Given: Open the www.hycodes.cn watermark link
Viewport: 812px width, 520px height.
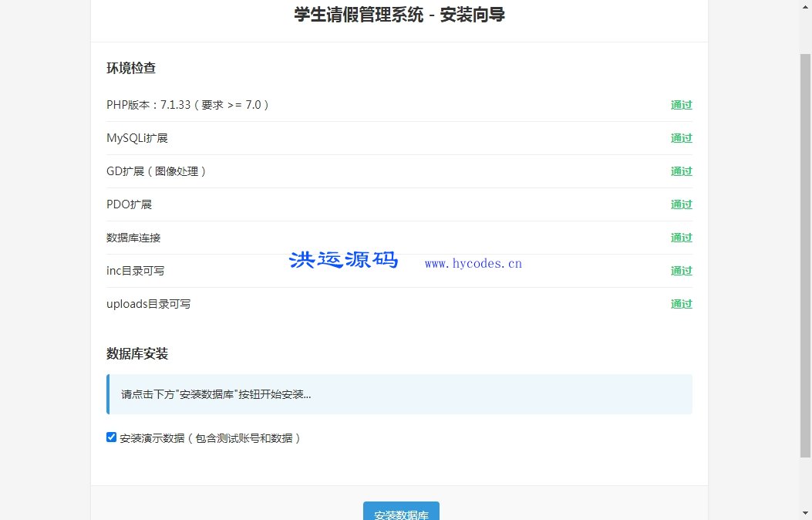Looking at the screenshot, I should tap(473, 263).
